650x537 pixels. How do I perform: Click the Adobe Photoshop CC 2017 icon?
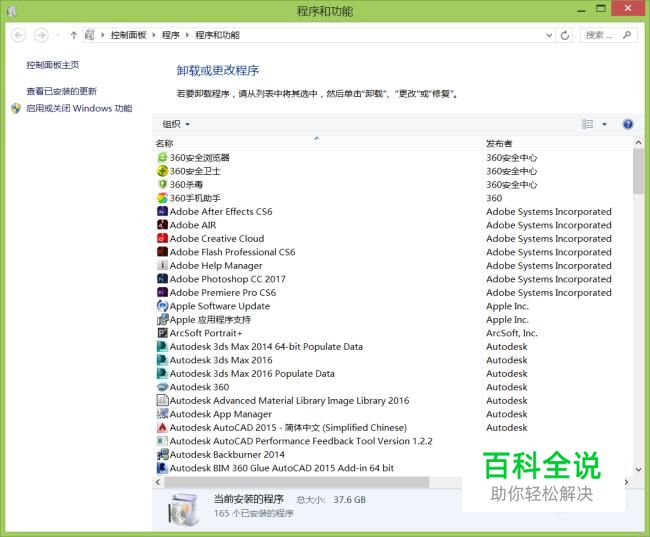pyautogui.click(x=162, y=279)
